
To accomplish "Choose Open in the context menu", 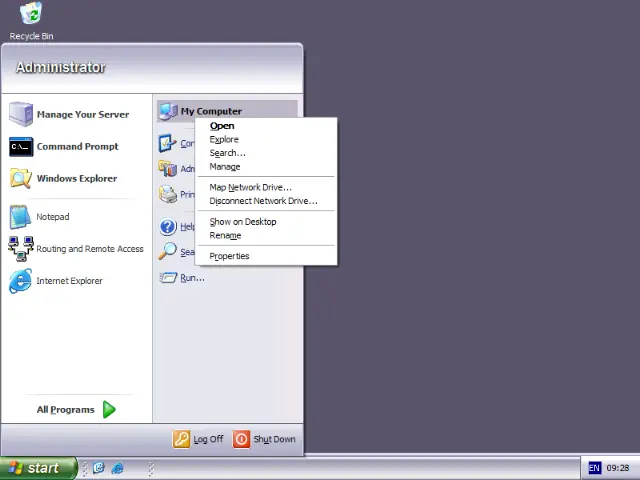I will (x=266, y=126).
